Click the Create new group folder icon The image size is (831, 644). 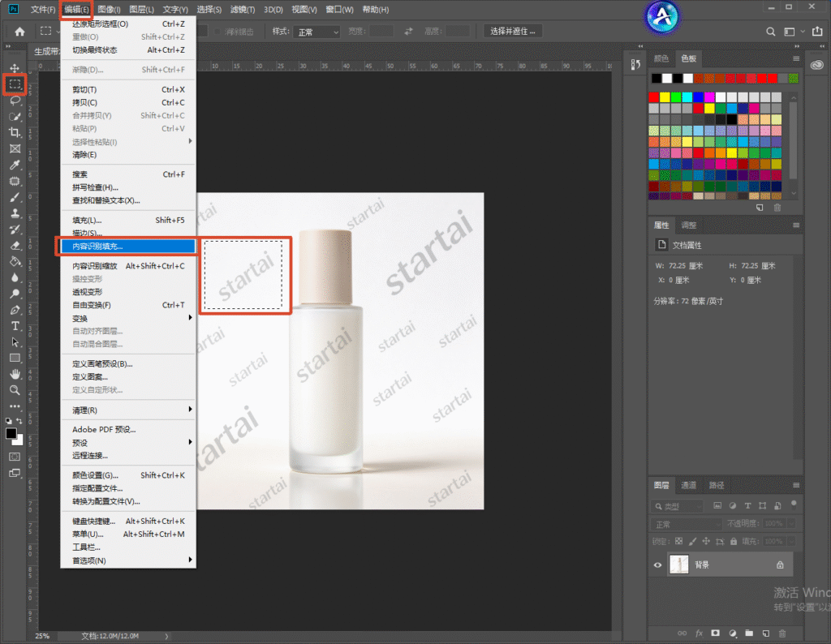coord(749,633)
